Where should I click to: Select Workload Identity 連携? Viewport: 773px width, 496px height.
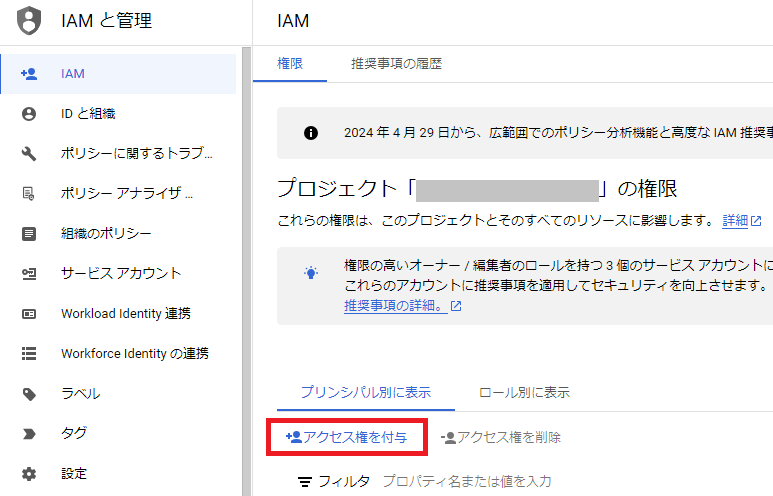(x=118, y=314)
